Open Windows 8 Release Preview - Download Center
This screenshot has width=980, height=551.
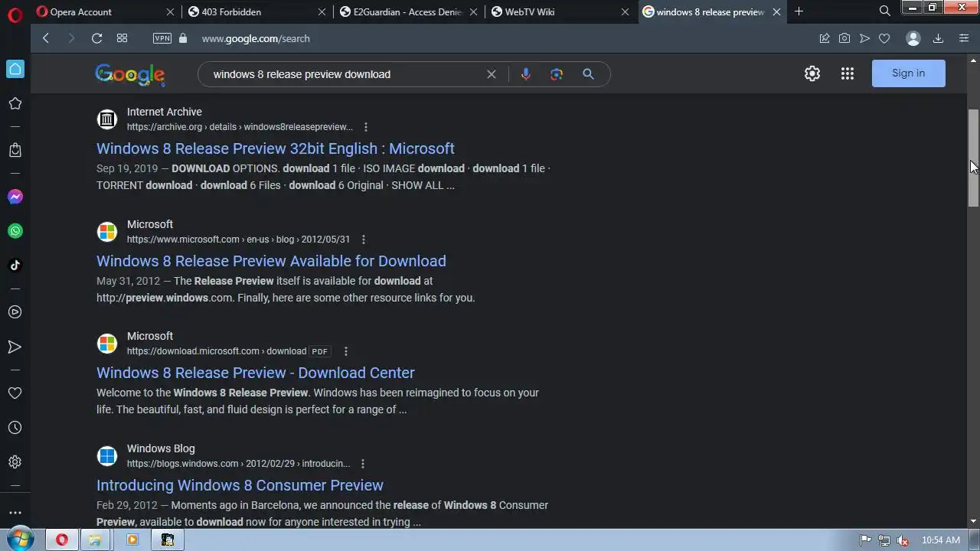coord(256,373)
